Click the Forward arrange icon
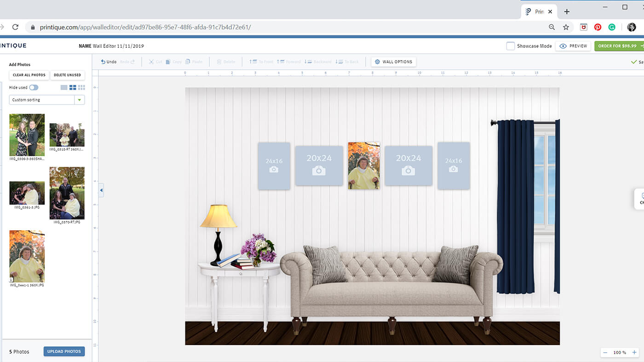 coord(281,62)
